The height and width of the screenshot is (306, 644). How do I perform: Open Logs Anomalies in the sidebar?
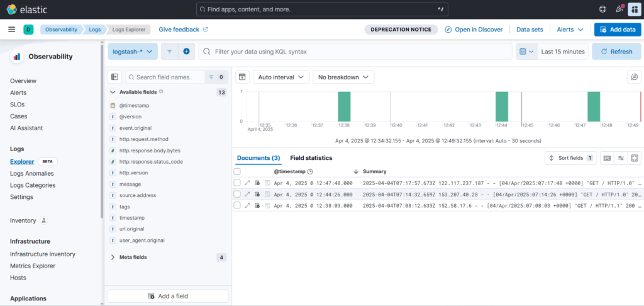coord(31,174)
